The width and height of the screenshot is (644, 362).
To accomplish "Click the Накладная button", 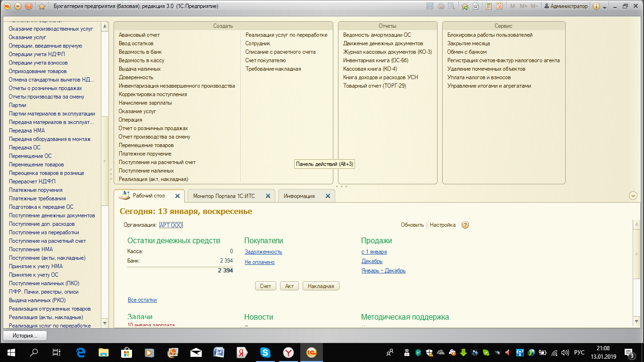I will [x=321, y=286].
